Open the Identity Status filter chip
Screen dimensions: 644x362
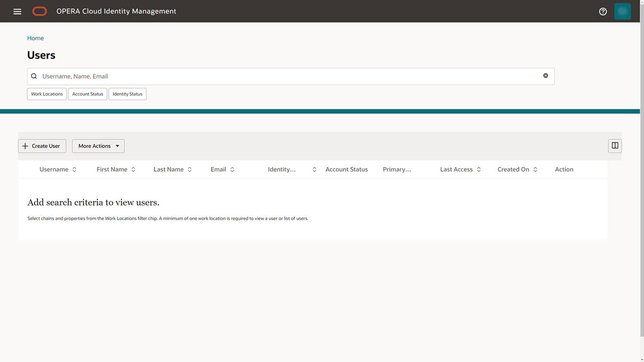coord(127,94)
